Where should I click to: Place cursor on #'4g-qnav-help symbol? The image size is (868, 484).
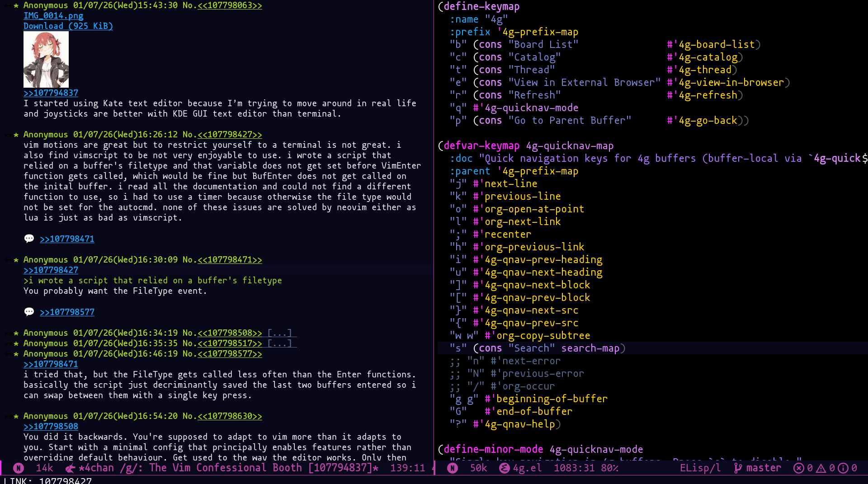[514, 424]
